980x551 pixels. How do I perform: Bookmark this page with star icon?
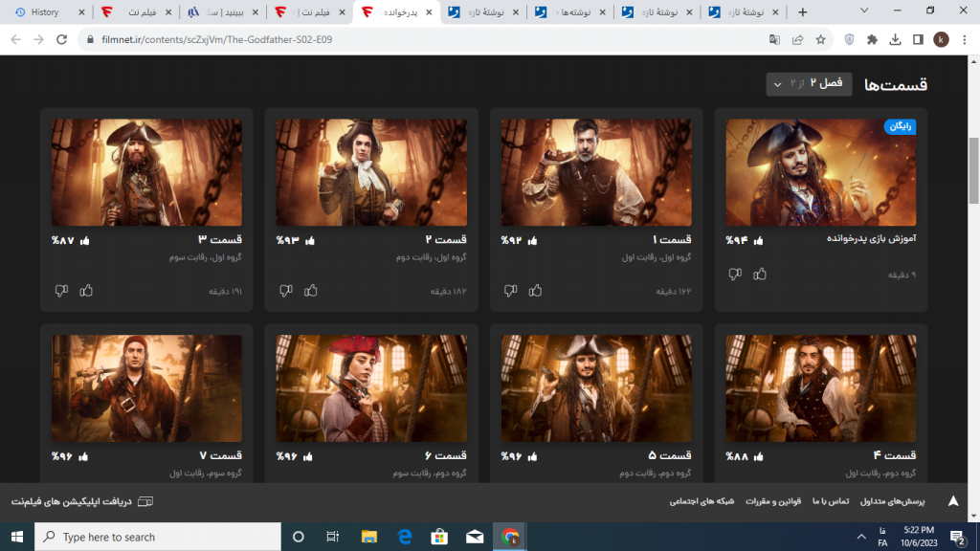(820, 39)
